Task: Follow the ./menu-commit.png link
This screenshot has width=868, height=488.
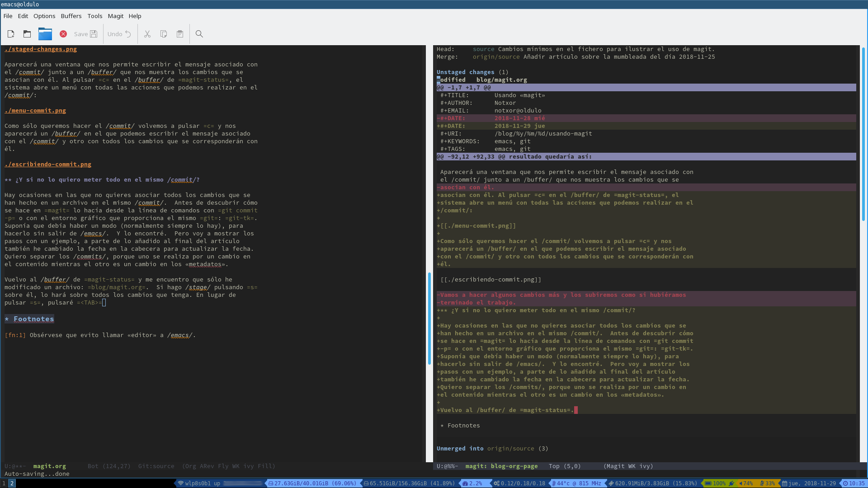Action: (x=35, y=111)
